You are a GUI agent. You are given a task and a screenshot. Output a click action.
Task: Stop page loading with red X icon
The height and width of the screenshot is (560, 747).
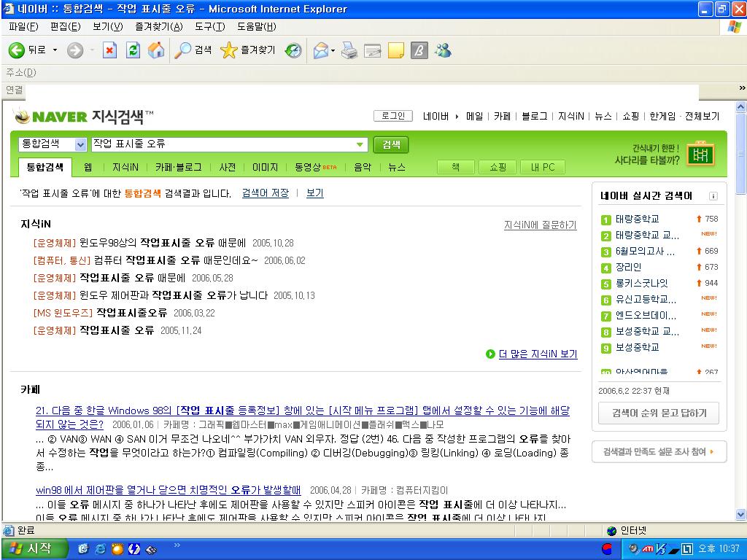pos(109,50)
